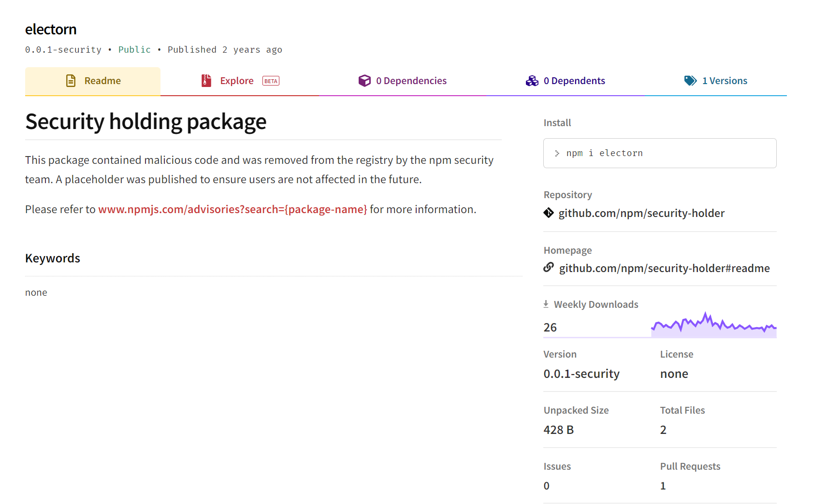Click the Total Files label
Screen dimensions: 813x504
coord(682,410)
